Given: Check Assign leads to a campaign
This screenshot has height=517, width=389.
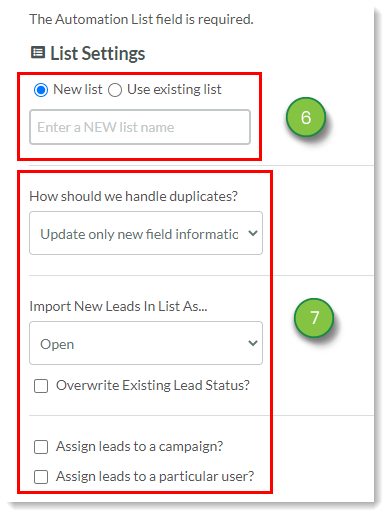Looking at the screenshot, I should coord(41,447).
